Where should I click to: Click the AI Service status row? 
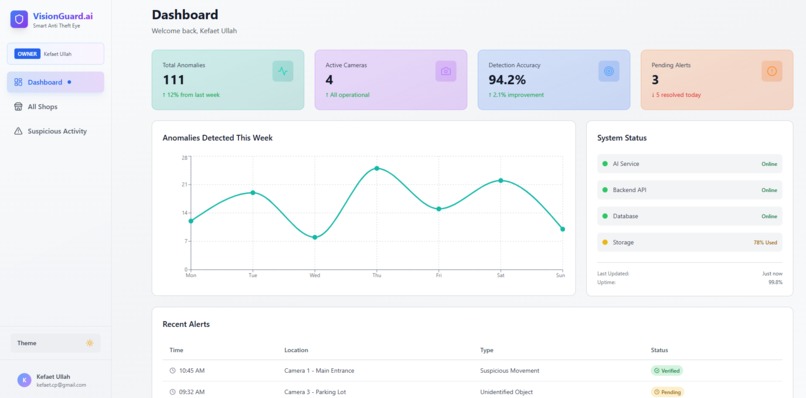click(689, 164)
